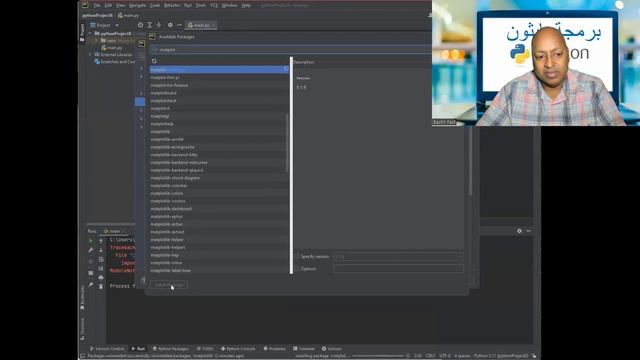Open the View menu
Screen dimensions: 640x360
(x=121, y=5)
